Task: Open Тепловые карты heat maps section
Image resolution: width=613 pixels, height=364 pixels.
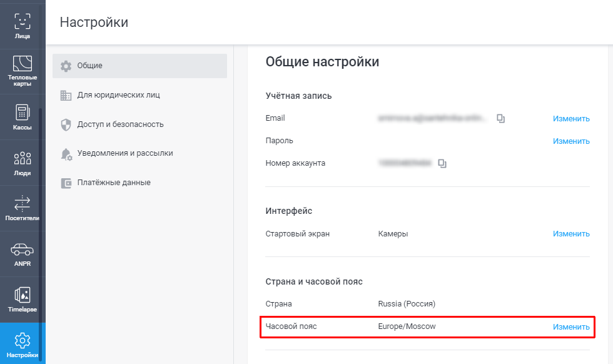Action: point(23,71)
